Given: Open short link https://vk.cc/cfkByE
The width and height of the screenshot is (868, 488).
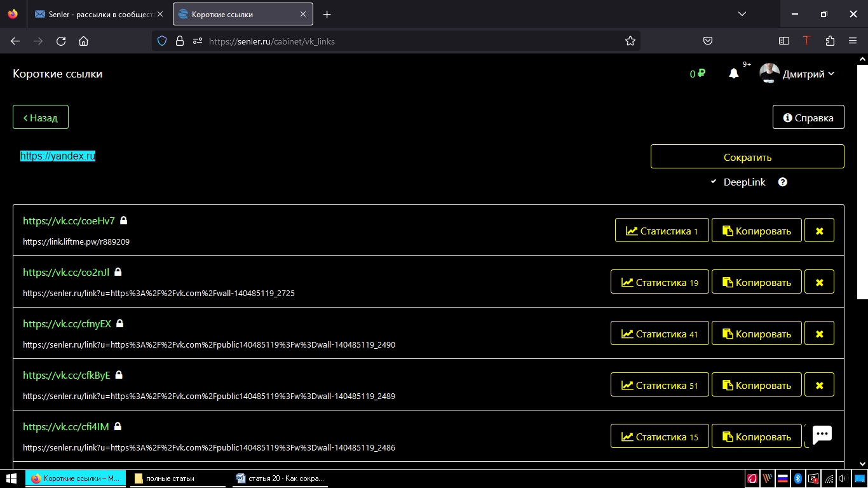Looking at the screenshot, I should [67, 375].
